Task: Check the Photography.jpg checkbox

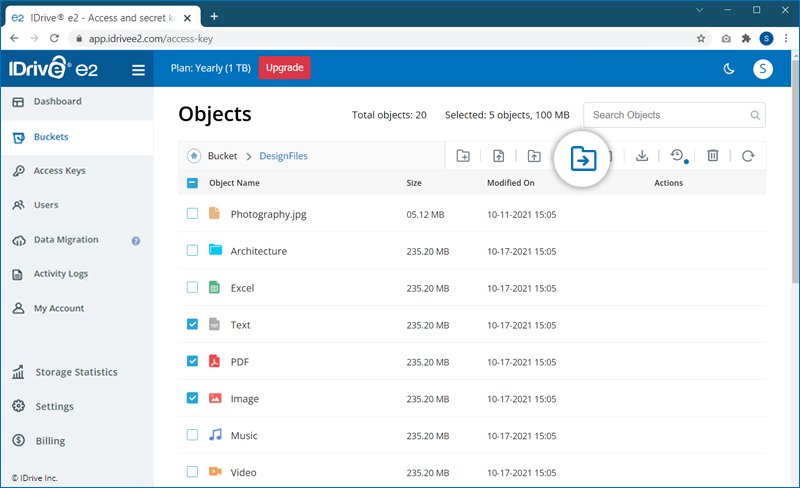Action: tap(192, 213)
